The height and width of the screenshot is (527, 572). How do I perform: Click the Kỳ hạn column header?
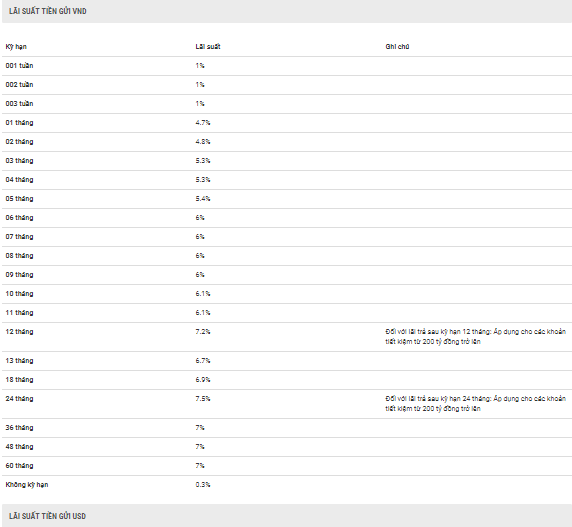(x=16, y=47)
